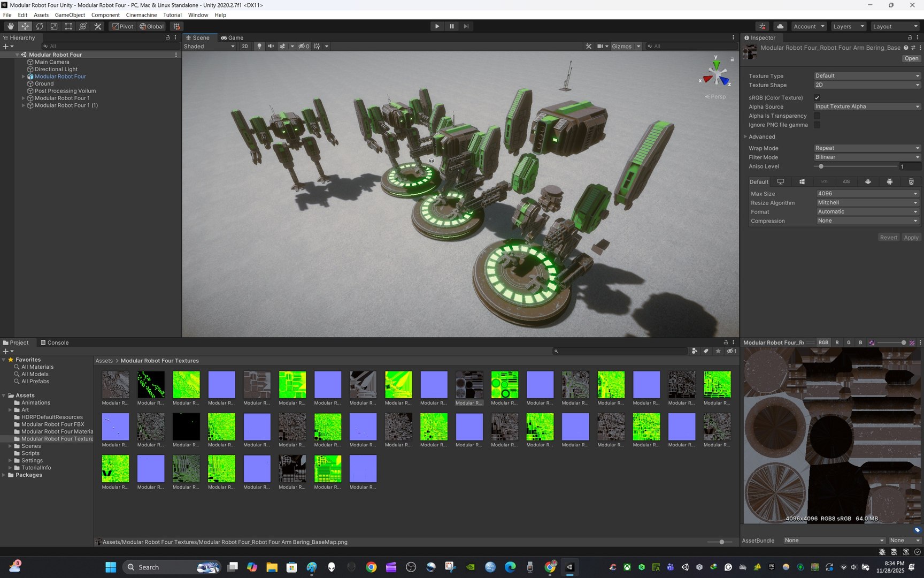Click the Step forward button
Viewport: 924px width, 578px height.
466,26
